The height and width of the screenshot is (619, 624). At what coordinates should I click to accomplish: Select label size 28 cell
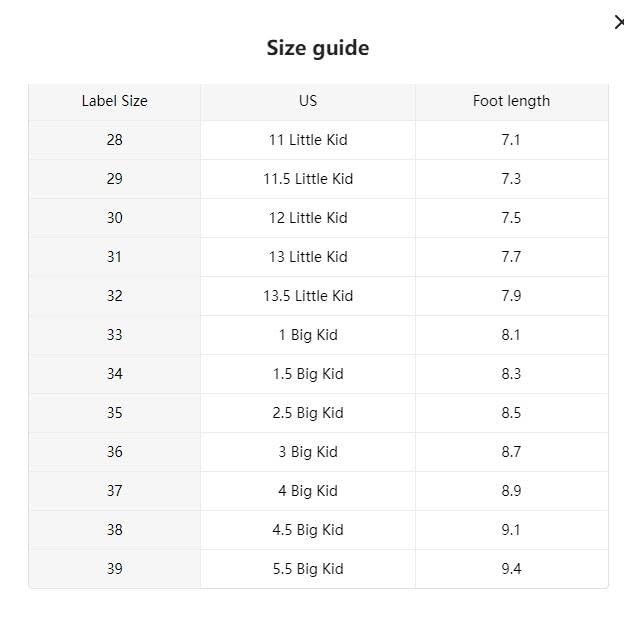(114, 140)
